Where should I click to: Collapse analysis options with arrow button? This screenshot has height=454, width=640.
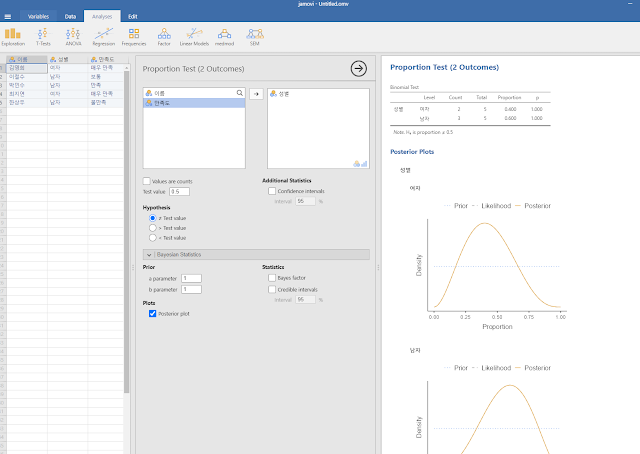pos(358,69)
